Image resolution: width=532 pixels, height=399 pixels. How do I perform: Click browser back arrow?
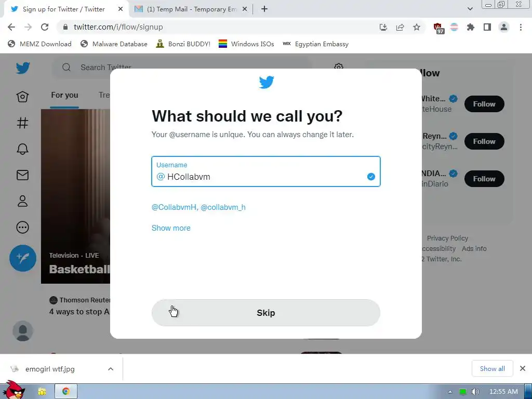pyautogui.click(x=11, y=27)
